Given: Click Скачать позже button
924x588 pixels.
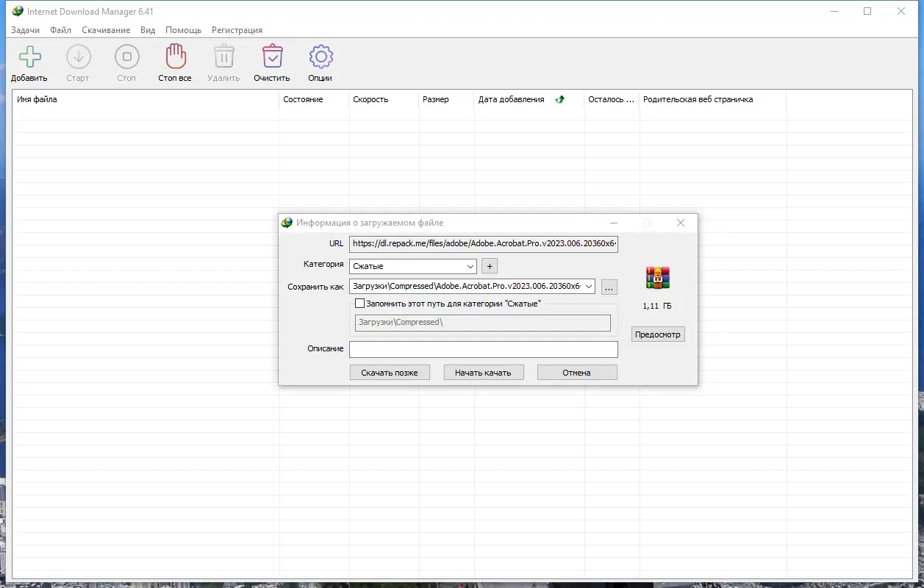Looking at the screenshot, I should pos(390,373).
